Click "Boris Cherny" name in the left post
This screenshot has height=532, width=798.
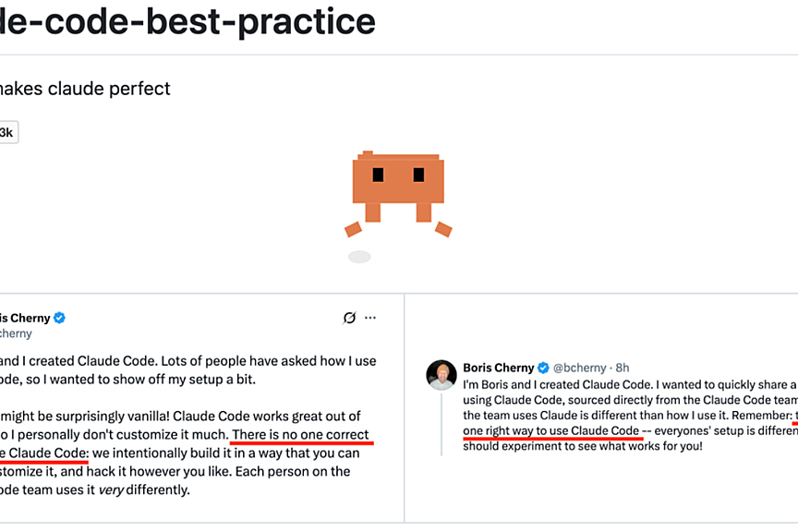point(25,317)
